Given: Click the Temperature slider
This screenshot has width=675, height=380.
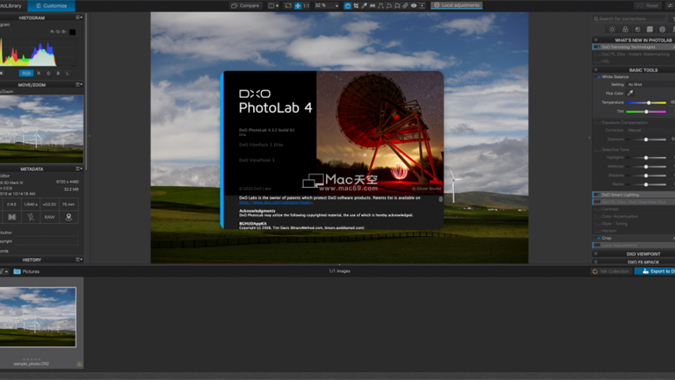Looking at the screenshot, I should pyautogui.click(x=646, y=102).
